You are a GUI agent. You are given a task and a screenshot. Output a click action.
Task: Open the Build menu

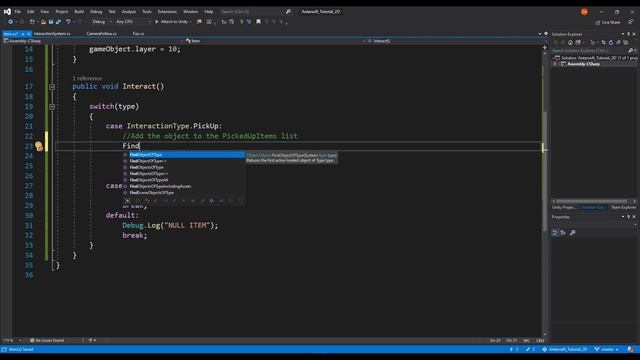pos(79,11)
